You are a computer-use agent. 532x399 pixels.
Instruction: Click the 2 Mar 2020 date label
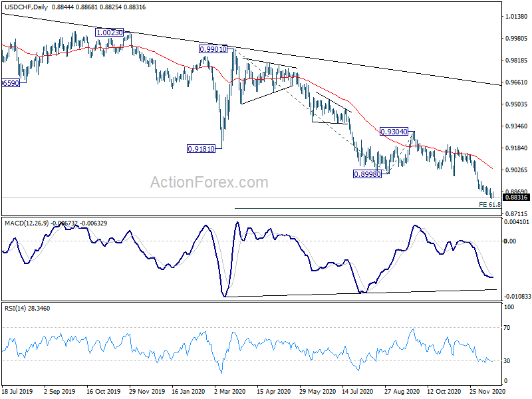pos(230,391)
